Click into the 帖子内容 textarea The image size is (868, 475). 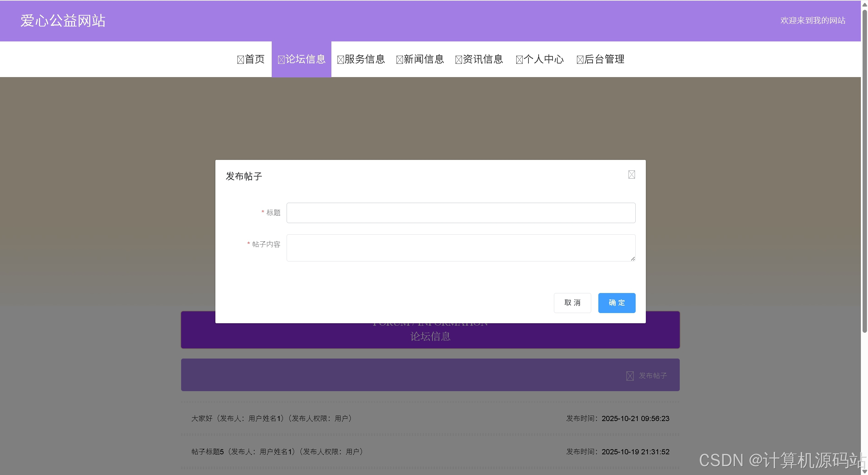461,248
